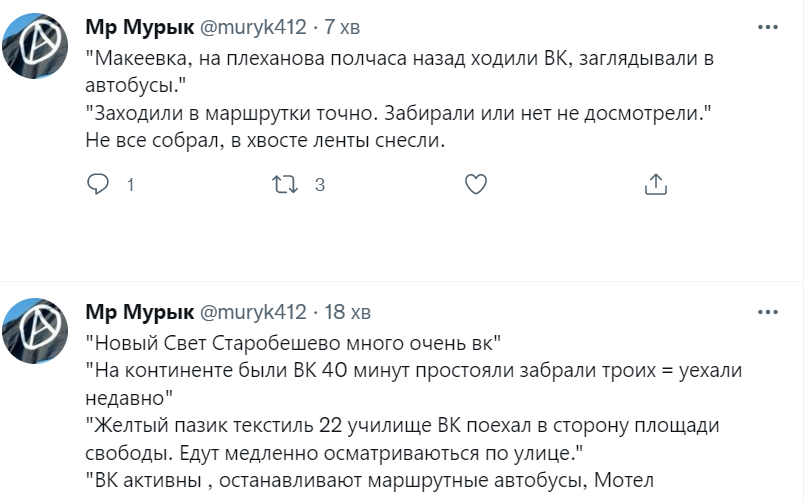Like the tweet posted 7 хв ago
Image resolution: width=806 pixels, height=503 pixels.
coord(477,184)
